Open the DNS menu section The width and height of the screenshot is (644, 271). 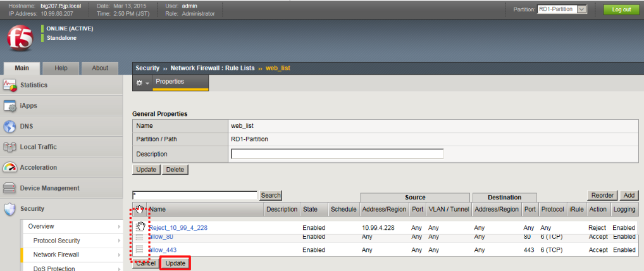(61, 126)
